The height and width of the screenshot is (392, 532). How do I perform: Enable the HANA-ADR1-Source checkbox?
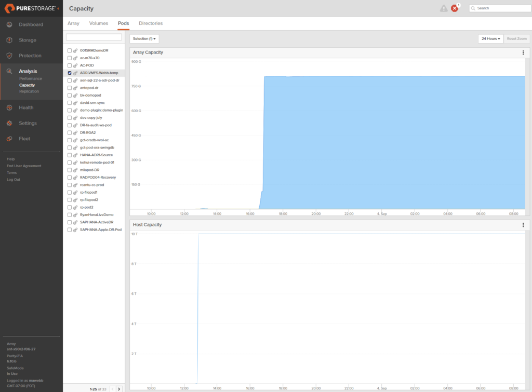70,155
